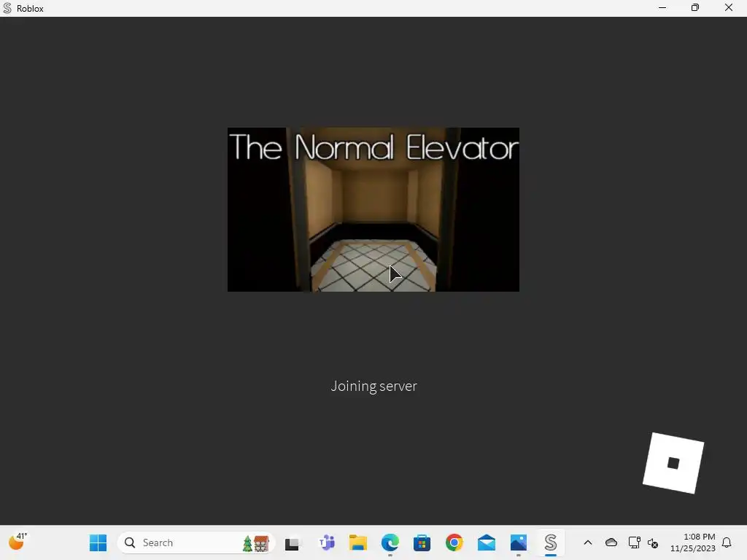Open Microsoft Edge from the taskbar
The width and height of the screenshot is (747, 560).
(390, 542)
